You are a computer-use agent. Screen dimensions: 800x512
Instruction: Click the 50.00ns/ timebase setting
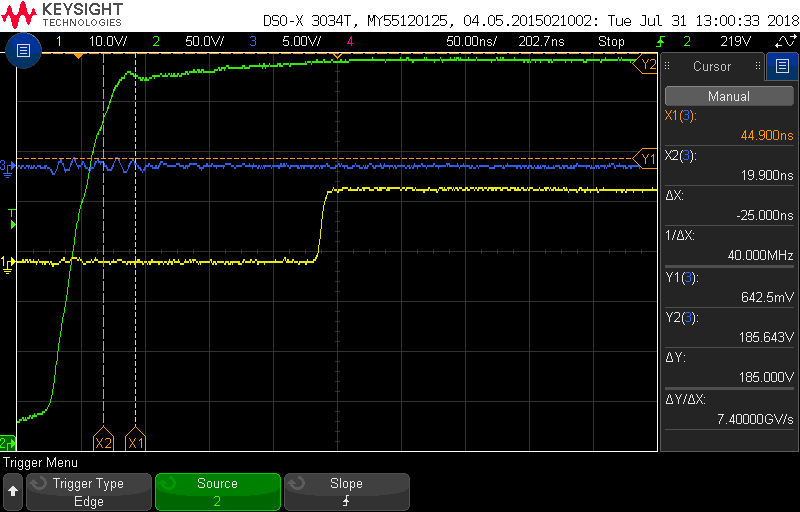click(x=471, y=41)
